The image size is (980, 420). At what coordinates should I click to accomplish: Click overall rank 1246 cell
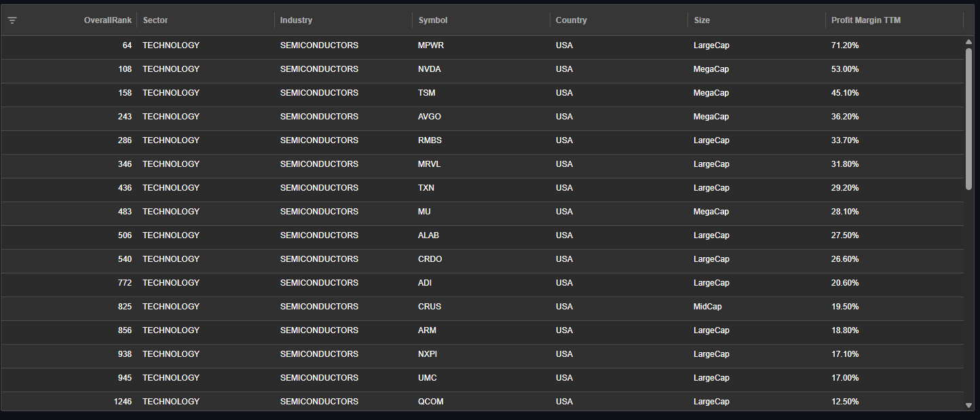click(123, 402)
